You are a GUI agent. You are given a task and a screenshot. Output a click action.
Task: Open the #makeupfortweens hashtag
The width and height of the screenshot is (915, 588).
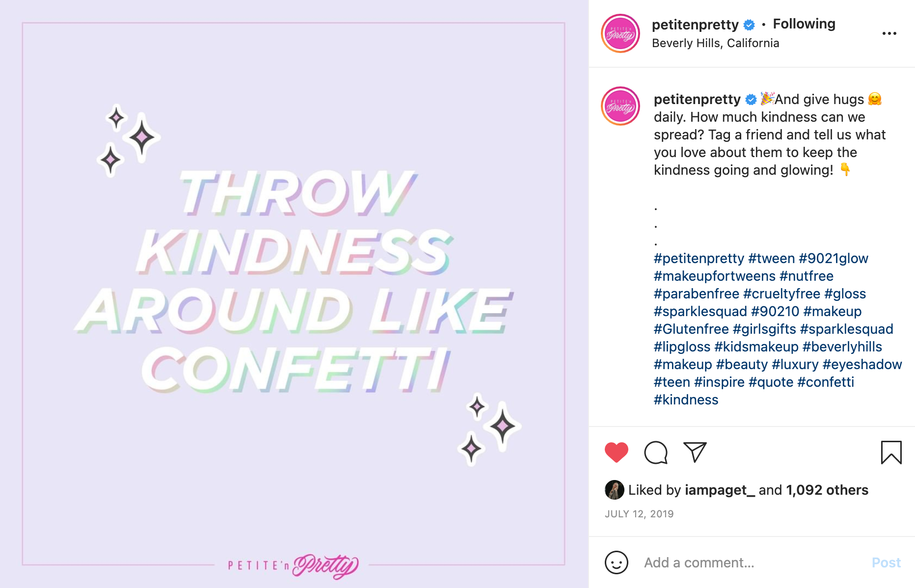pyautogui.click(x=714, y=276)
